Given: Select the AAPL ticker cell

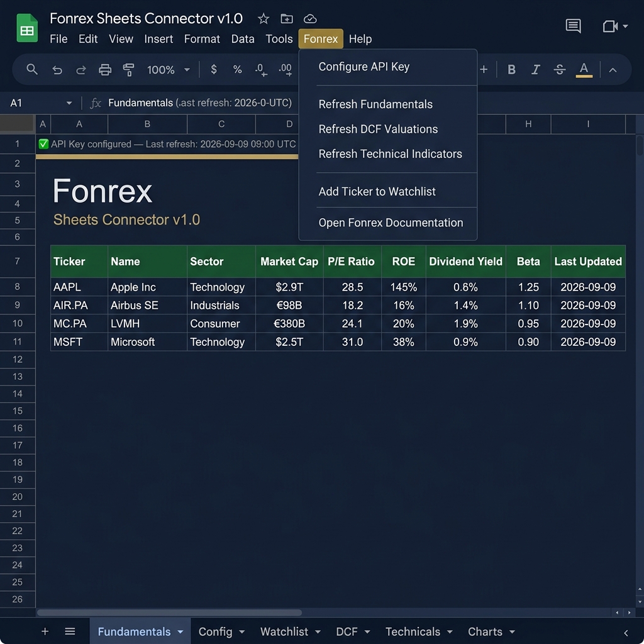Looking at the screenshot, I should tap(79, 287).
